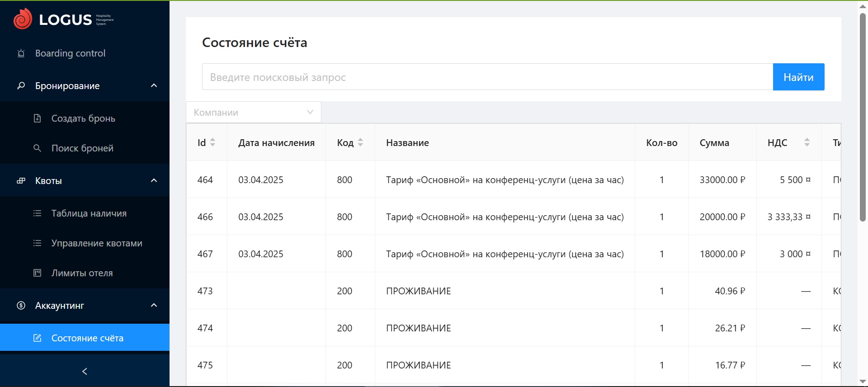This screenshot has height=387, width=868.
Task: Sort the table by Id column
Action: [212, 142]
